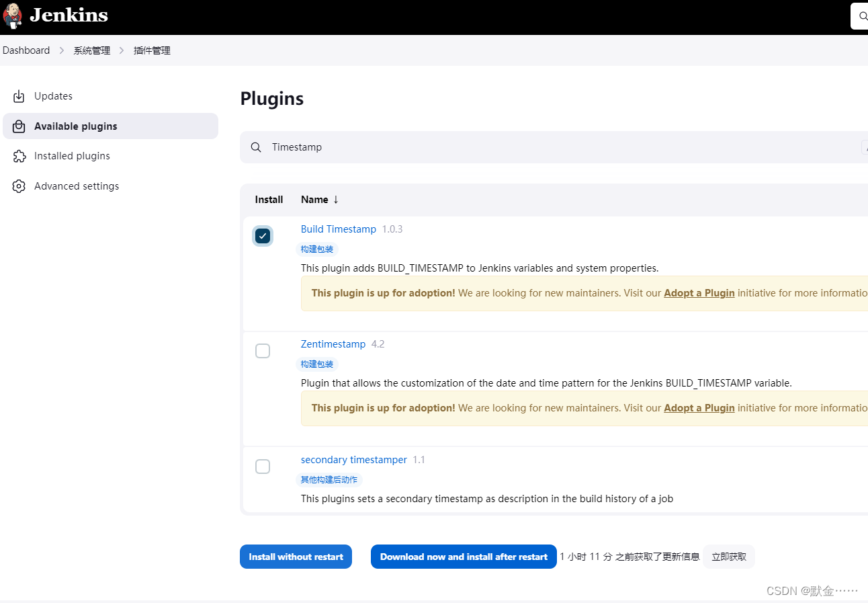
Task: Click the update info text 1 小时 11 分
Action: (x=630, y=557)
